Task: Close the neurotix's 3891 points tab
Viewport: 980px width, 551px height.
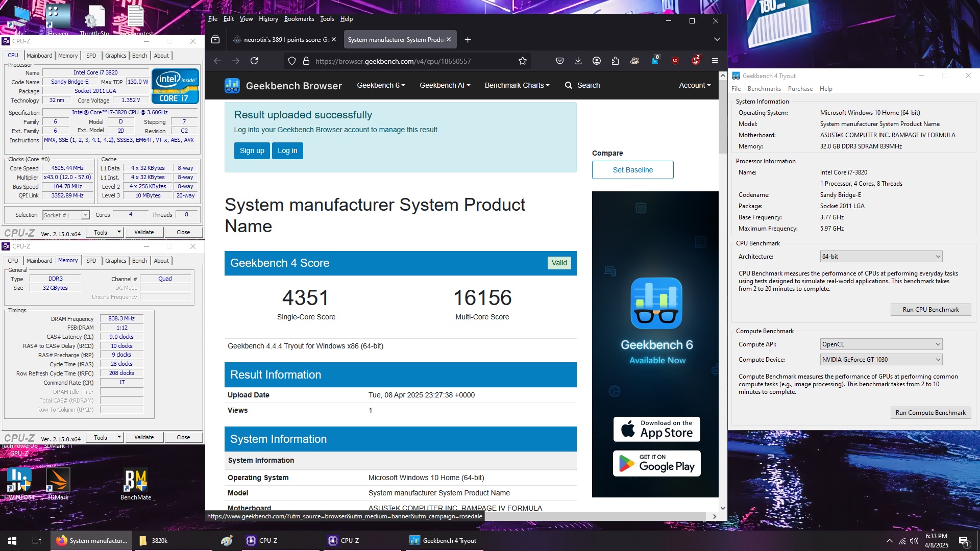Action: coord(334,39)
